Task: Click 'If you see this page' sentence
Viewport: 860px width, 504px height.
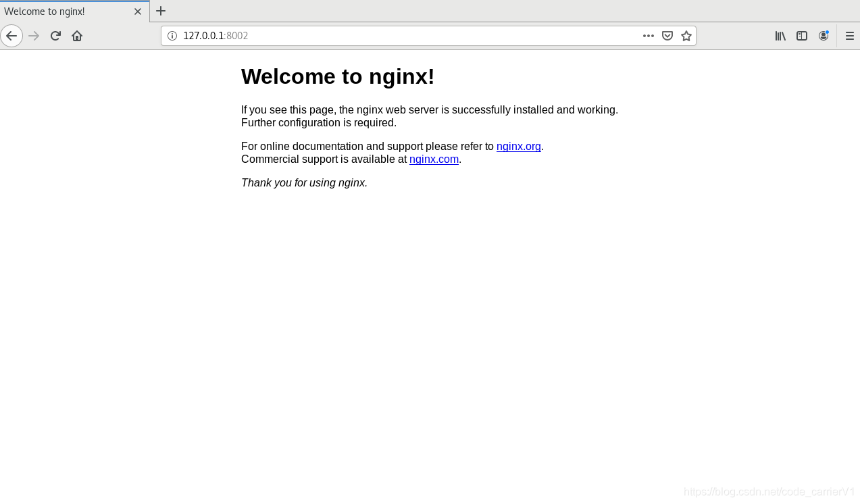Action: [x=430, y=109]
